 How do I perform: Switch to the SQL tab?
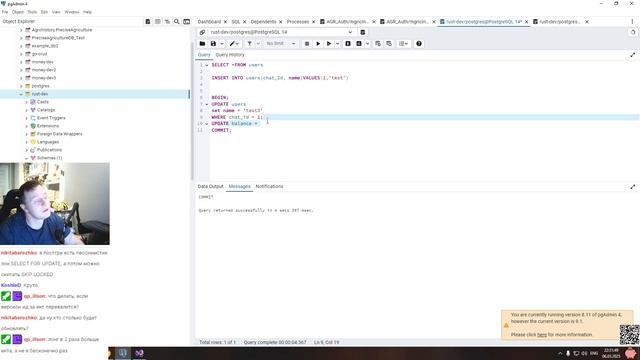tap(236, 22)
